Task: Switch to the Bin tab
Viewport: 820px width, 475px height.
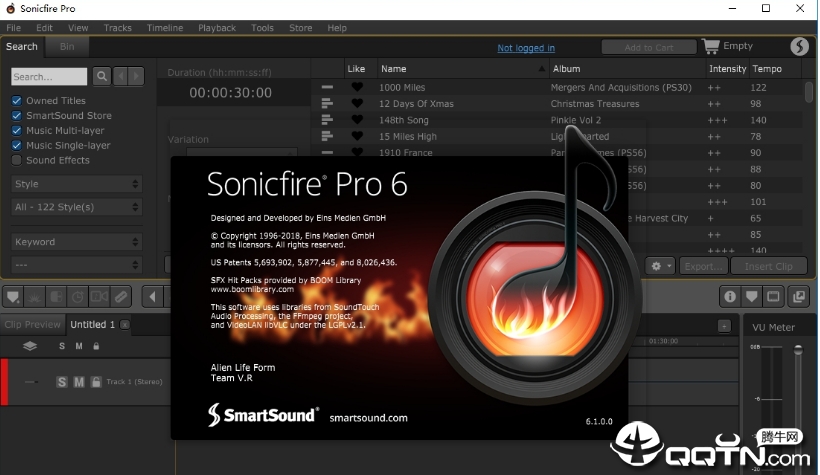Action: pos(67,47)
